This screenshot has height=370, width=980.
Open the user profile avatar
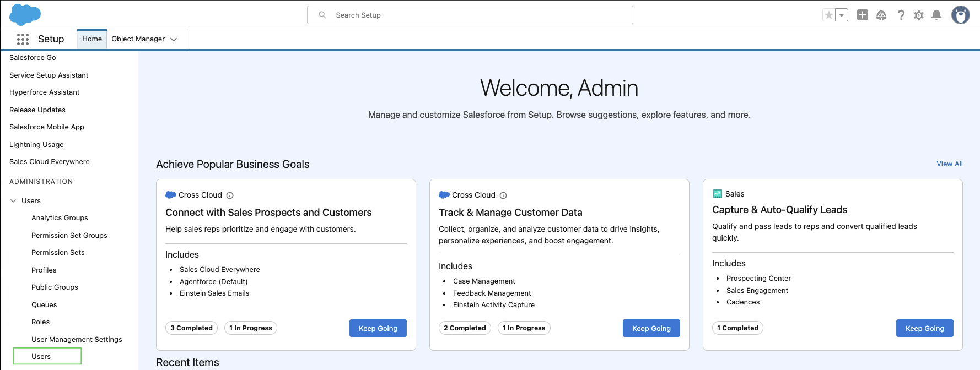click(961, 15)
